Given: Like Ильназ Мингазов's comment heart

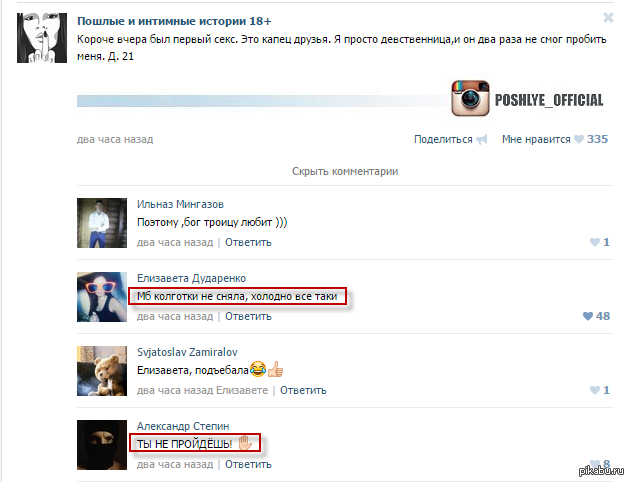Looking at the screenshot, I should click(595, 242).
